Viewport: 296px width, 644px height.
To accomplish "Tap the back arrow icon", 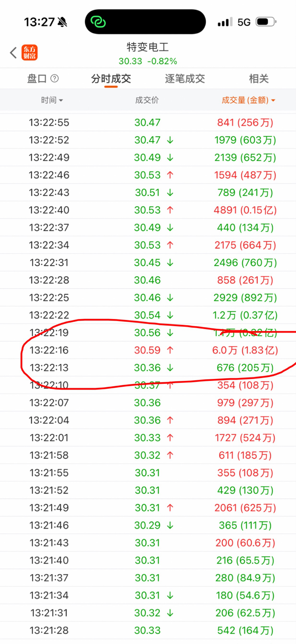I will [13, 53].
